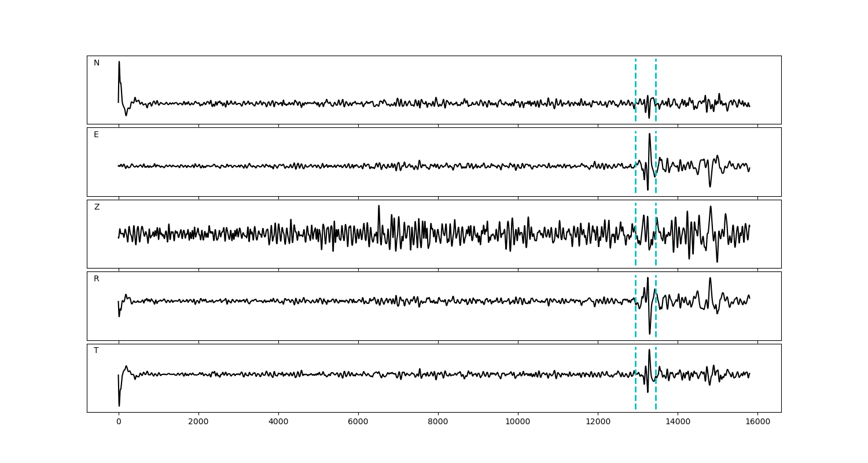Click the E trace peak between dashed lines

[649, 134]
